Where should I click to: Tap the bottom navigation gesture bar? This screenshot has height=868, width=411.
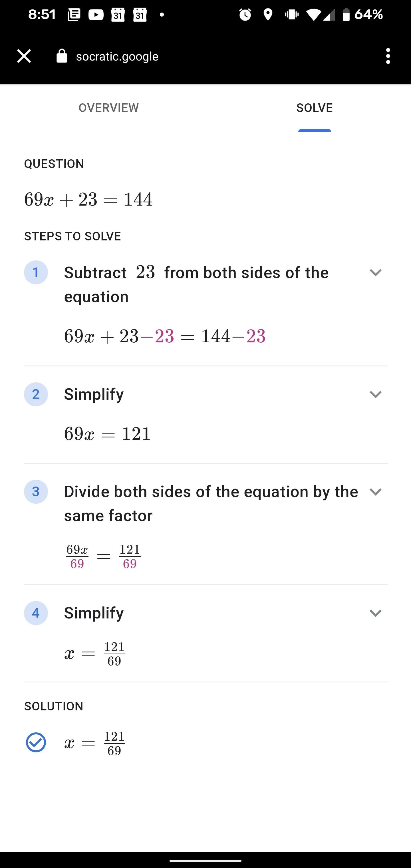click(205, 861)
